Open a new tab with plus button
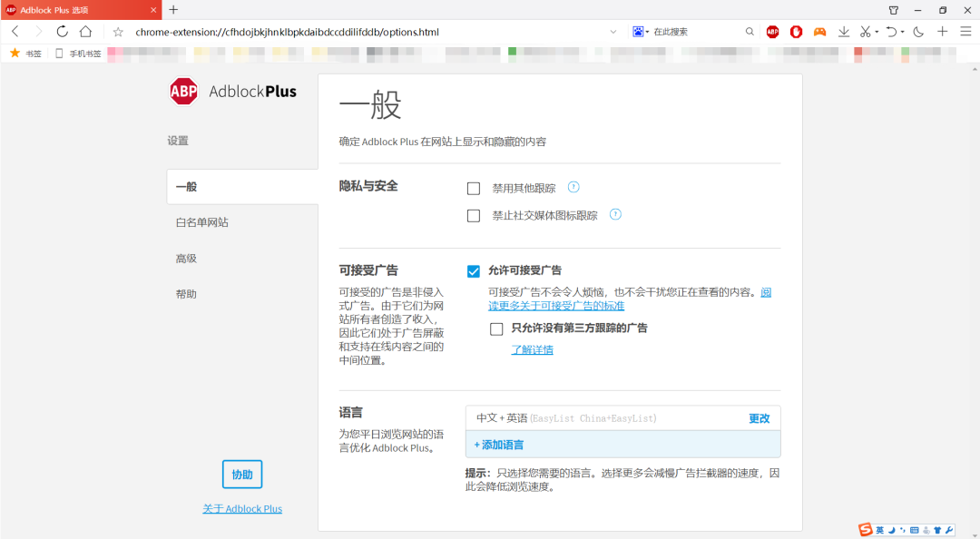980x539 pixels. (x=173, y=9)
